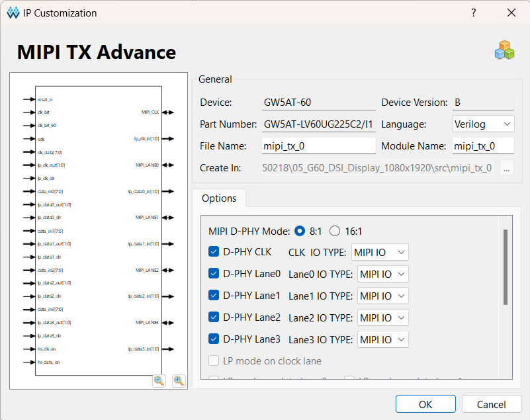Expand the Lane1 IO TYPE dropdown

coord(383,296)
